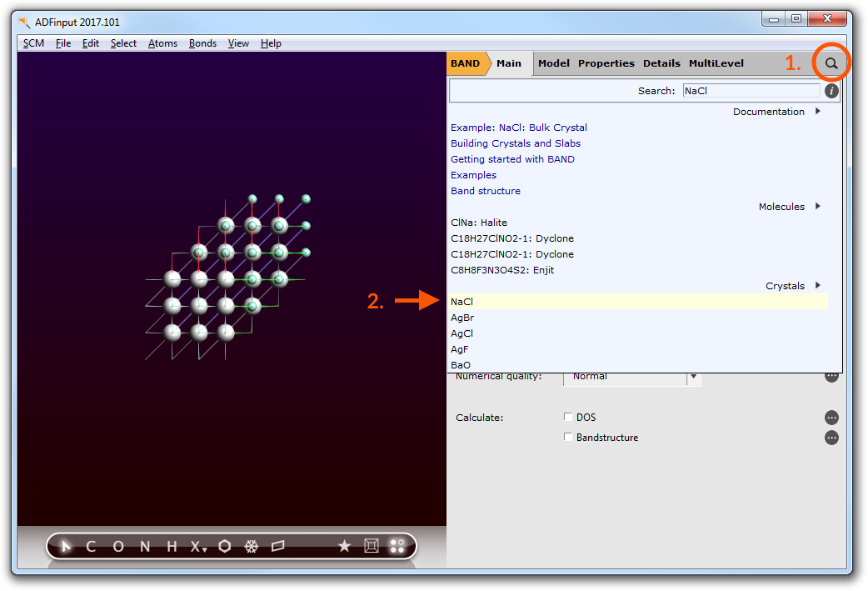Screen dimensions: 868x591
Task: Enable the DOS checkbox
Action: (x=568, y=417)
